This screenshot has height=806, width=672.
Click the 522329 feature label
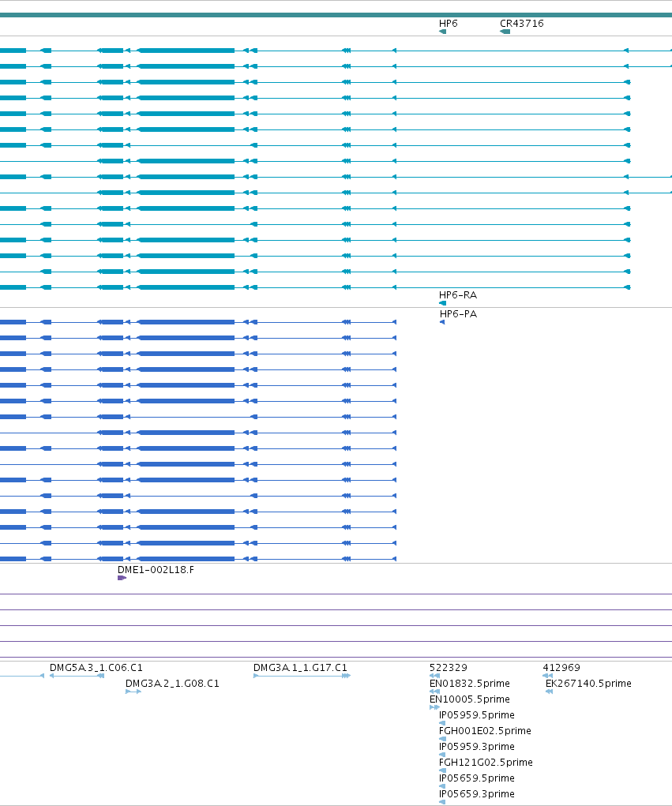pos(449,668)
